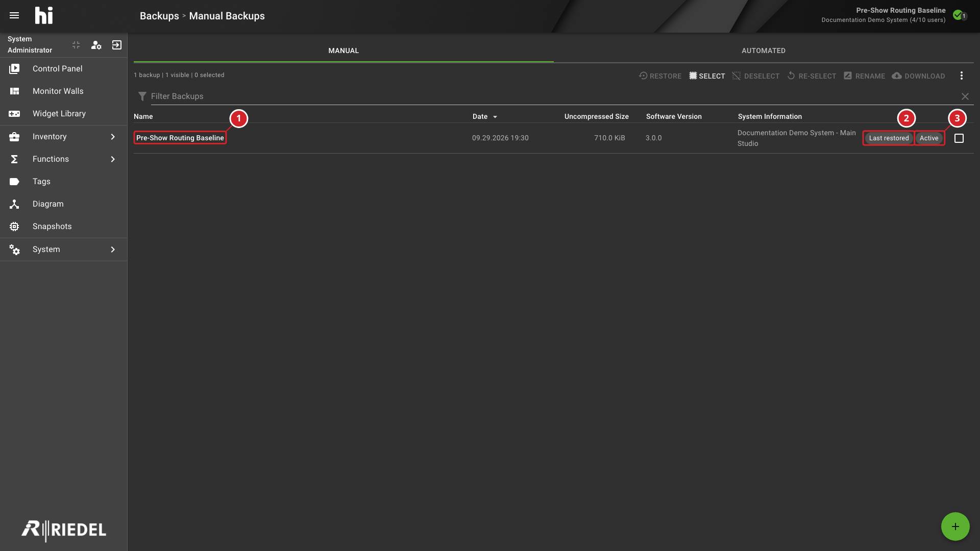Click the Restore button

pyautogui.click(x=660, y=76)
